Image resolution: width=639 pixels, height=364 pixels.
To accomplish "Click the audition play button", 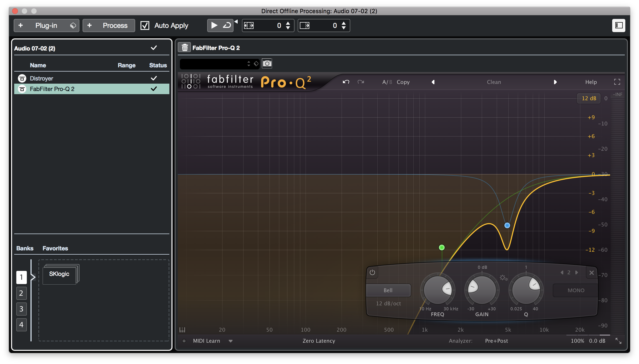I will click(214, 26).
